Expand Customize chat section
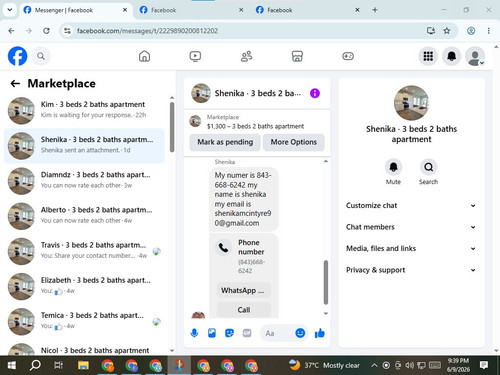This screenshot has height=375, width=500. tap(411, 206)
